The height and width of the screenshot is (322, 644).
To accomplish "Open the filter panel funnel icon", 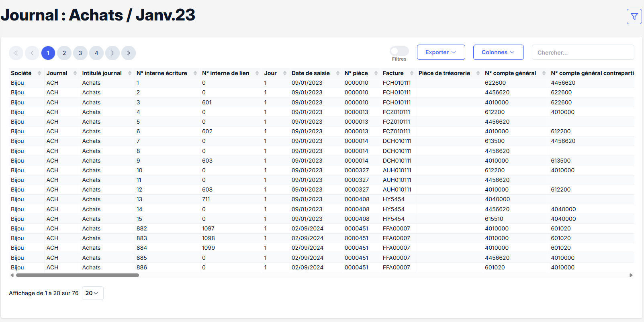I will click(634, 16).
